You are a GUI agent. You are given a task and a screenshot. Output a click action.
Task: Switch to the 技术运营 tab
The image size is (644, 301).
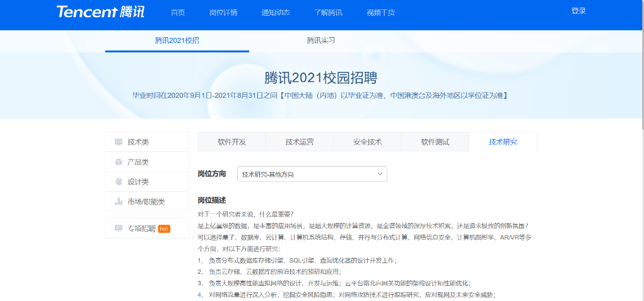300,142
